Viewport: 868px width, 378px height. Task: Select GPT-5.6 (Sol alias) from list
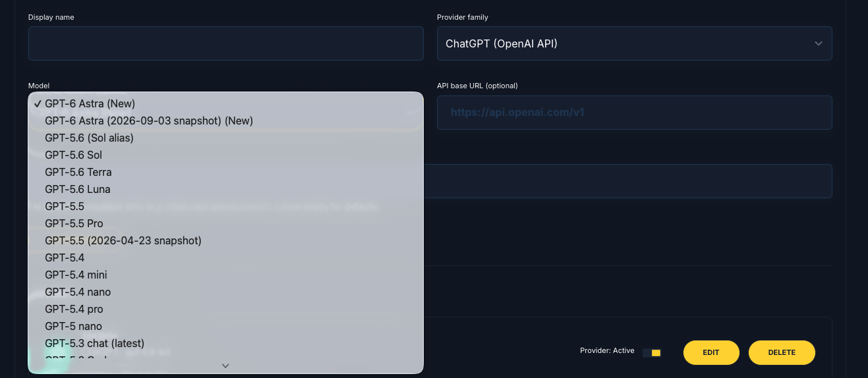pos(225,138)
